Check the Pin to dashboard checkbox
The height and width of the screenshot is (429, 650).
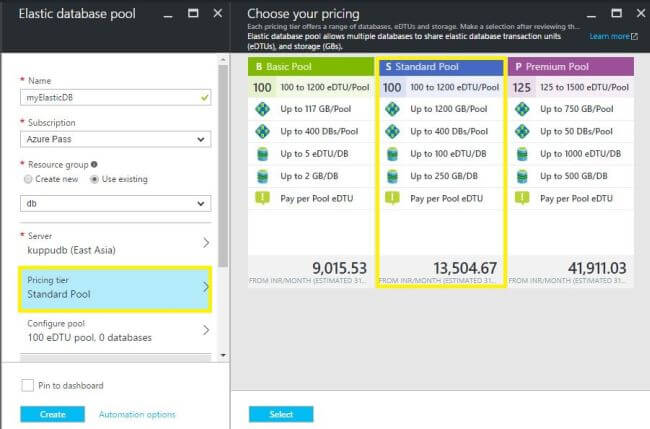(x=27, y=385)
